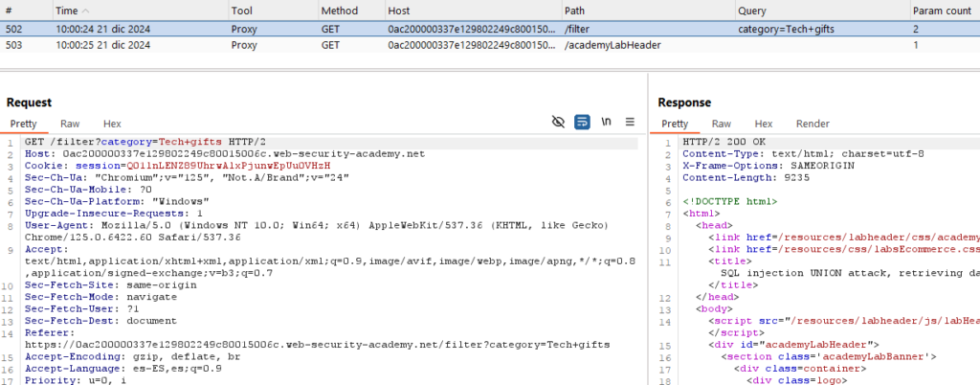Click the <!DOCTYPE html> line in response
The image size is (980, 385).
(730, 201)
